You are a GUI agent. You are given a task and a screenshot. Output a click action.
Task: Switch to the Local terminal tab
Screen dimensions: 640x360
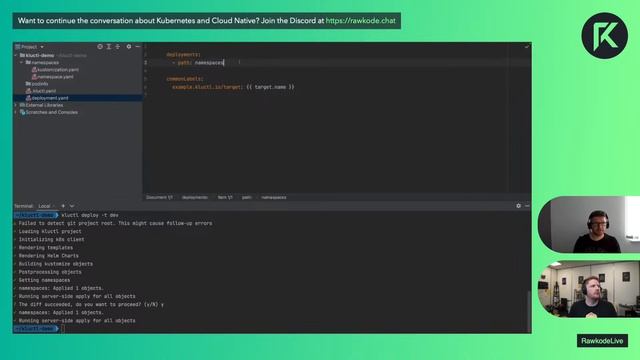[x=44, y=206]
